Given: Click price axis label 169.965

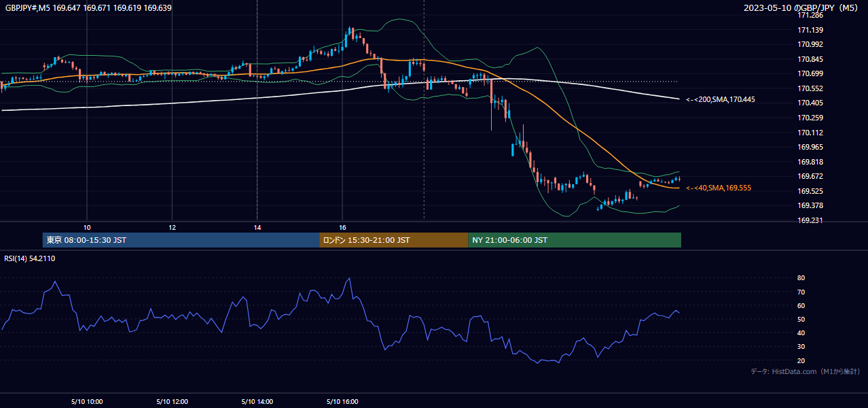Looking at the screenshot, I should coord(810,147).
